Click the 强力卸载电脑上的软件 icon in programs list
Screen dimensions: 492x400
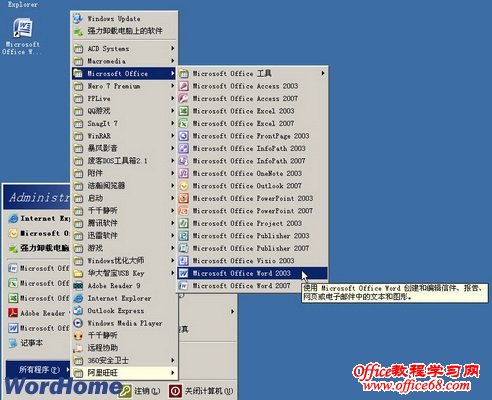[x=78, y=31]
